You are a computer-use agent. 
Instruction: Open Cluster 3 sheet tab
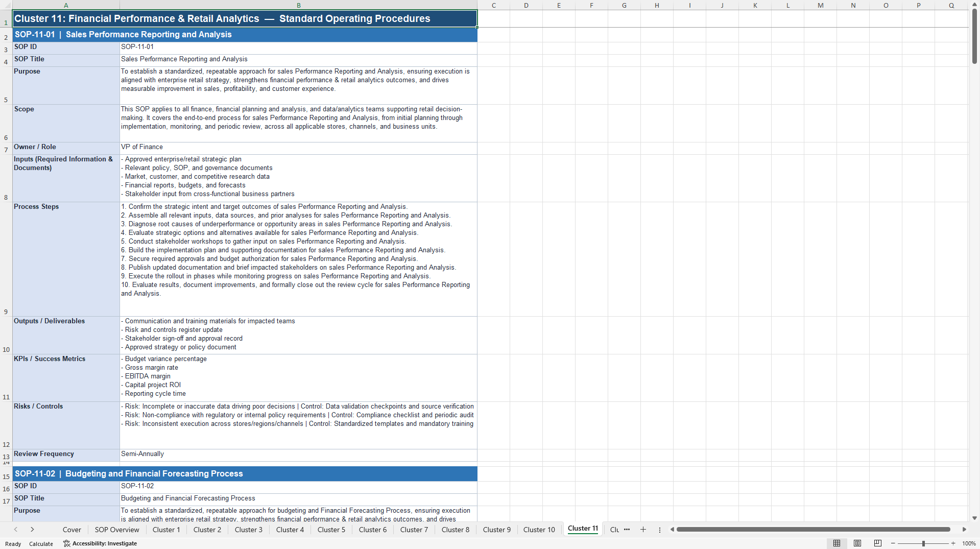(x=249, y=530)
